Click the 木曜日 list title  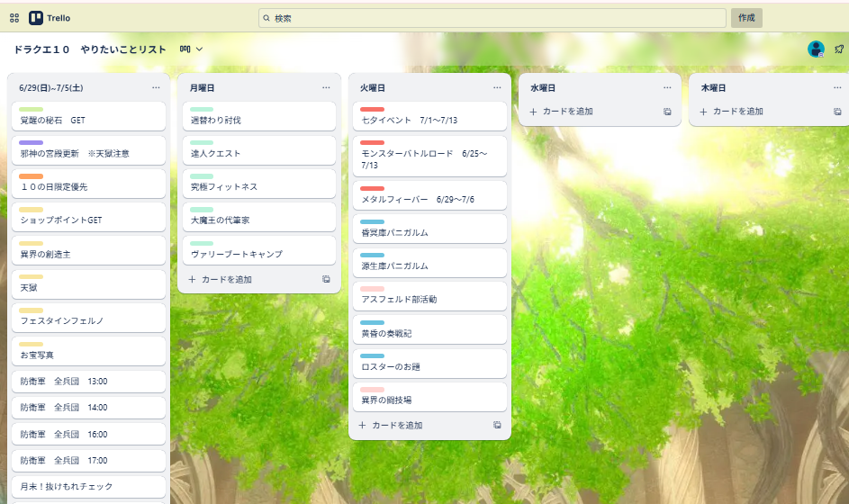pyautogui.click(x=713, y=87)
